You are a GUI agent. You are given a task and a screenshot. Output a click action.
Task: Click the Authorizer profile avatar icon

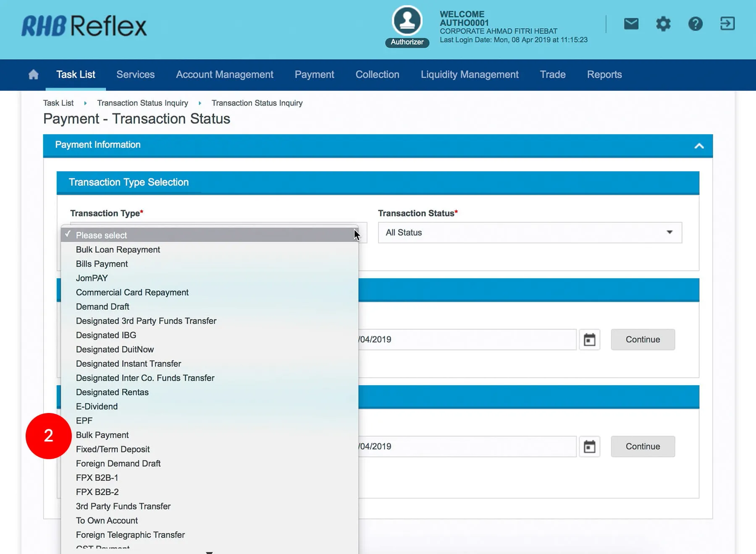pyautogui.click(x=407, y=21)
